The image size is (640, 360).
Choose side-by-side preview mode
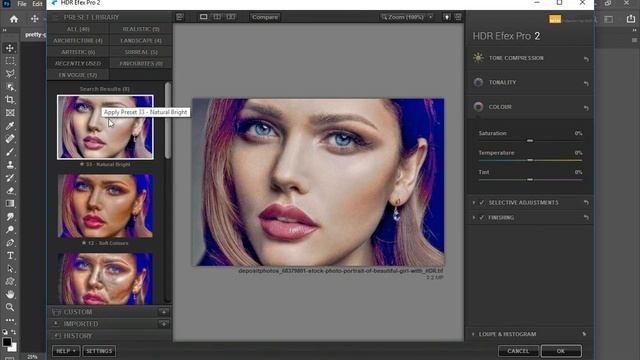click(x=231, y=17)
